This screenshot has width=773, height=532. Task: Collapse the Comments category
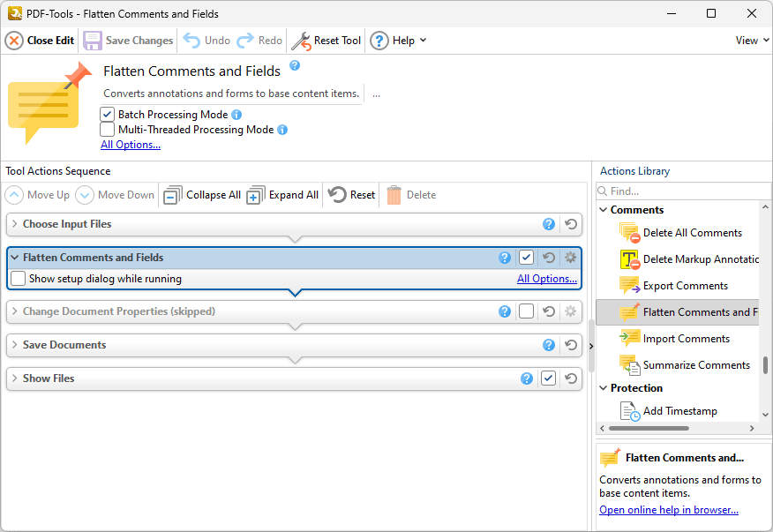coord(603,210)
